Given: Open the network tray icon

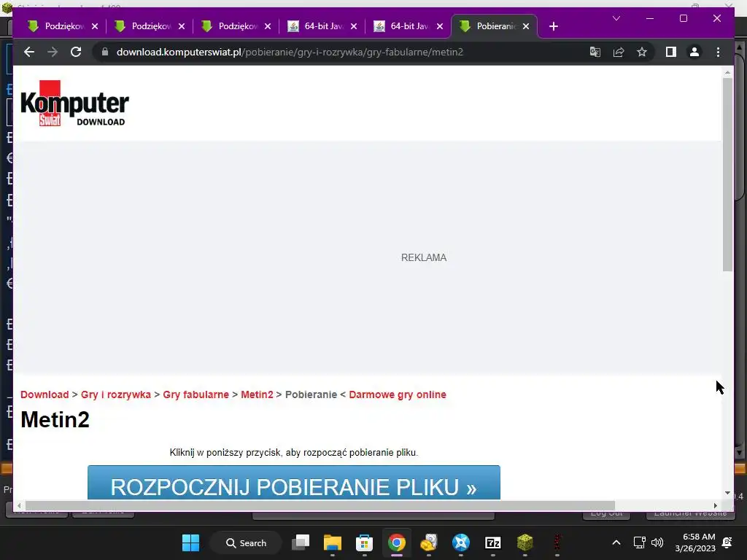Looking at the screenshot, I should [639, 542].
